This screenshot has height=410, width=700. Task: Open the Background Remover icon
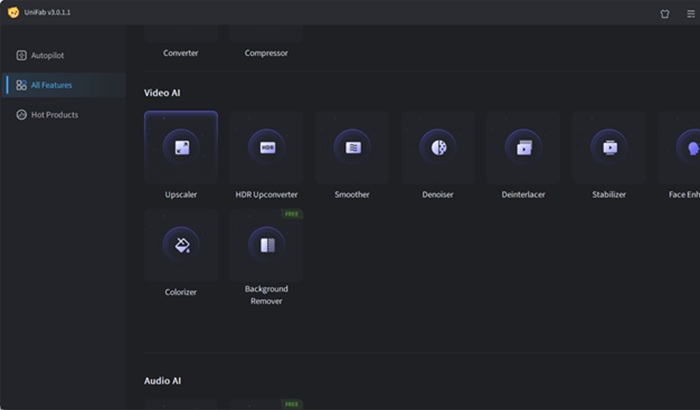coord(267,245)
